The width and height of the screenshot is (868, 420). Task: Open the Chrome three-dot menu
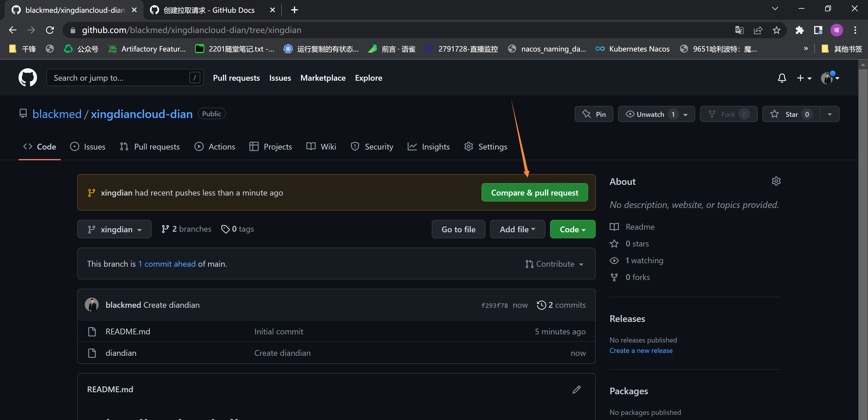tap(855, 30)
